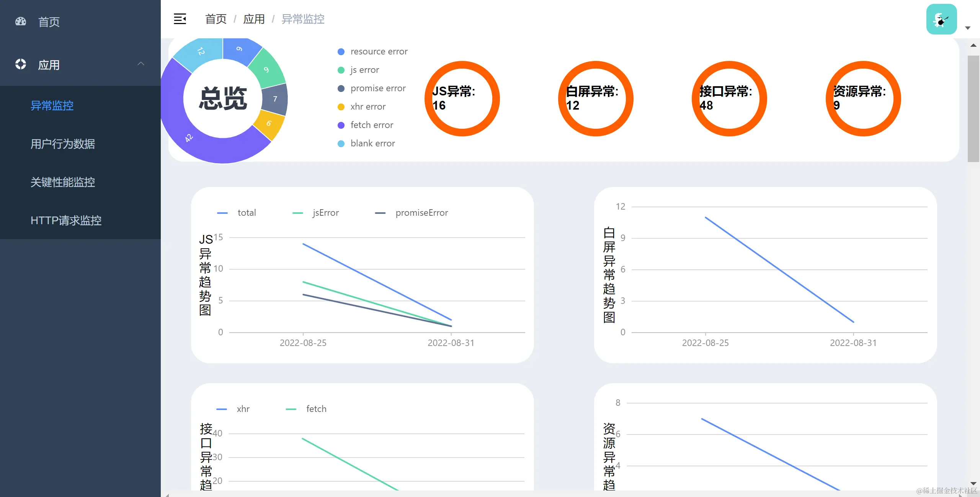
Task: Click the 资源异常 orange ring indicator
Action: [x=863, y=98]
